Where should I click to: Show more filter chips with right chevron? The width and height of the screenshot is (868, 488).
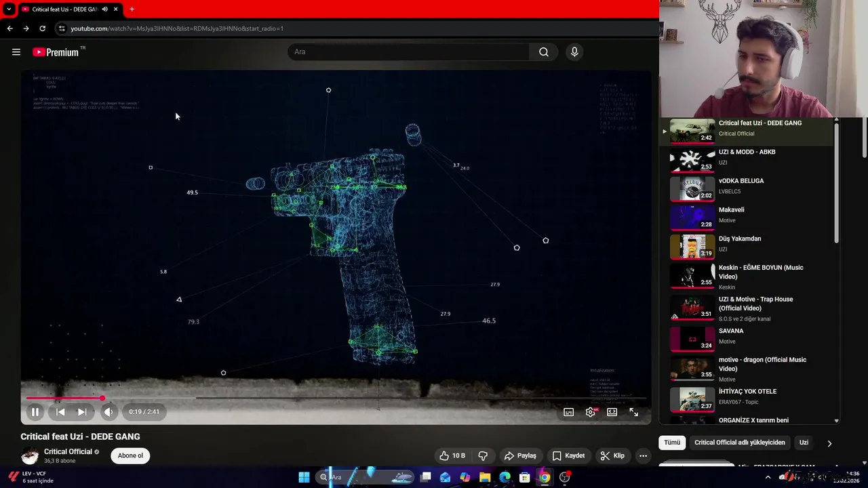click(829, 443)
